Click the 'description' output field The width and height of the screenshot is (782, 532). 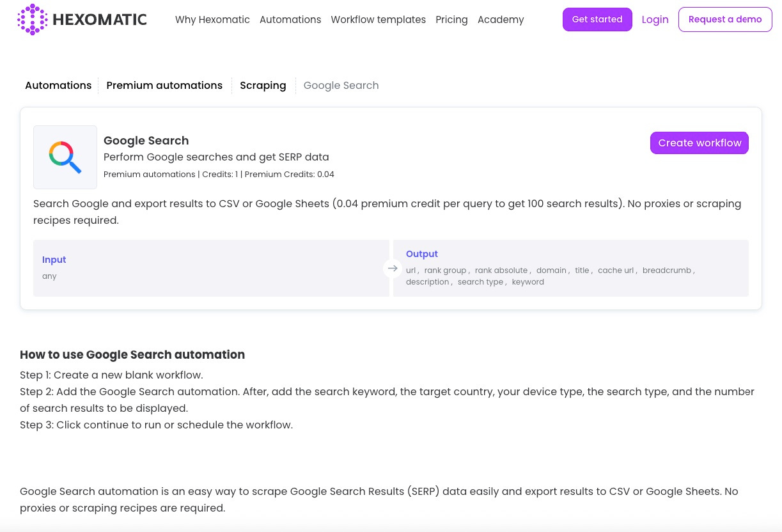(x=427, y=282)
